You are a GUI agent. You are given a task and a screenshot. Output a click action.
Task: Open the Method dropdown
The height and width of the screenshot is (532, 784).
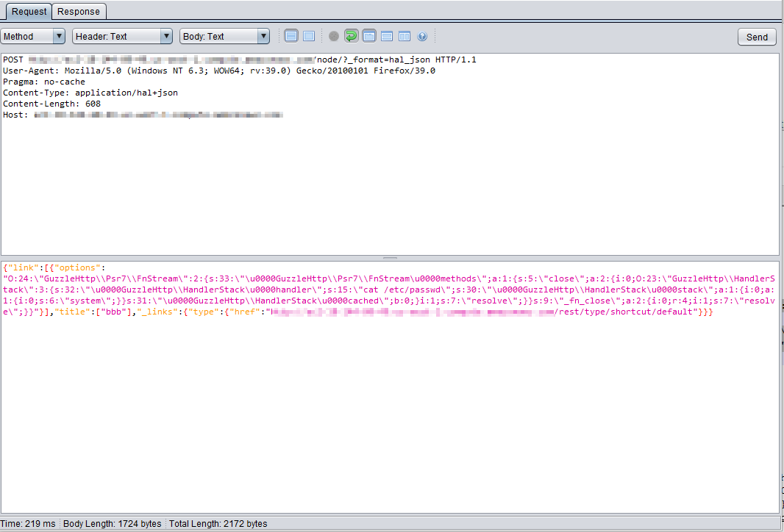click(x=33, y=36)
